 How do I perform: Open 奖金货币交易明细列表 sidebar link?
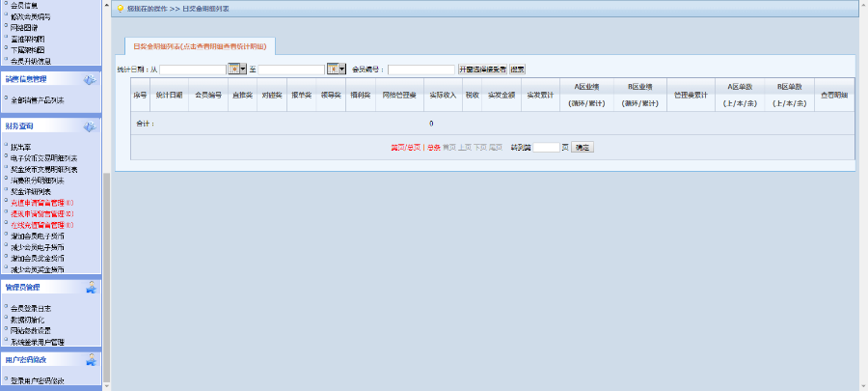44,170
